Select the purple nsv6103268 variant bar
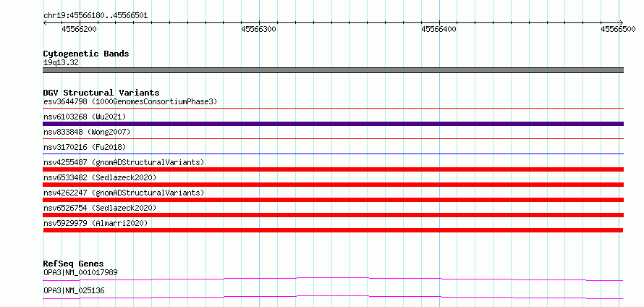This screenshot has width=644, height=307. [x=334, y=124]
